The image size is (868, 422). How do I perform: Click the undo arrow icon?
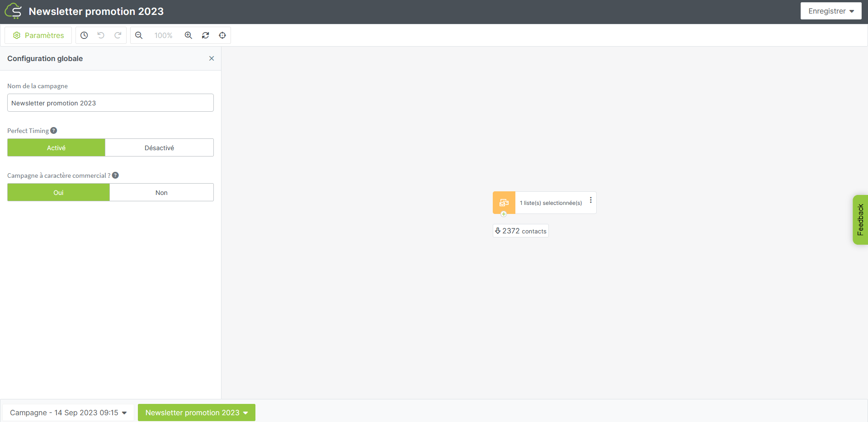101,35
